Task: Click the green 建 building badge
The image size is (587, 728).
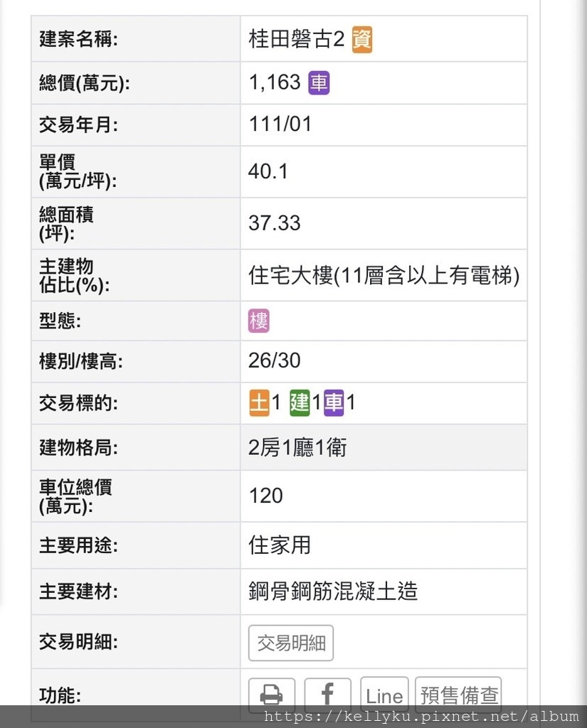Action: [x=300, y=403]
